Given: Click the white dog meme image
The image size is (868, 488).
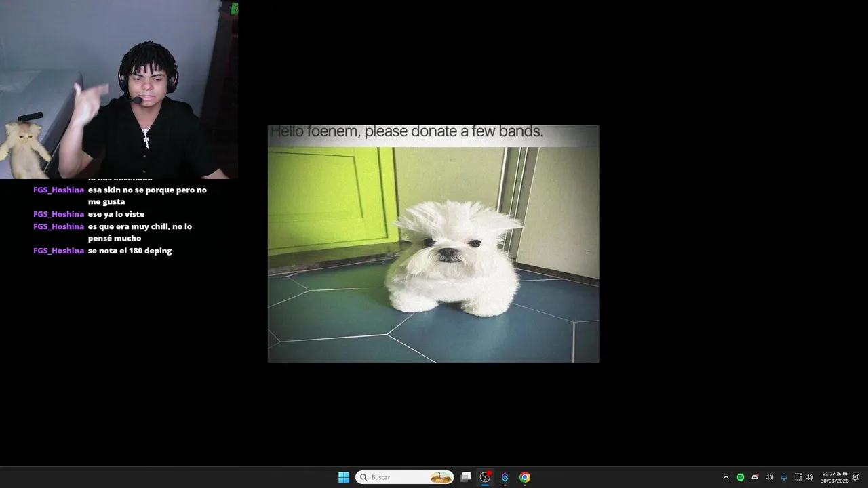Looking at the screenshot, I should (433, 243).
